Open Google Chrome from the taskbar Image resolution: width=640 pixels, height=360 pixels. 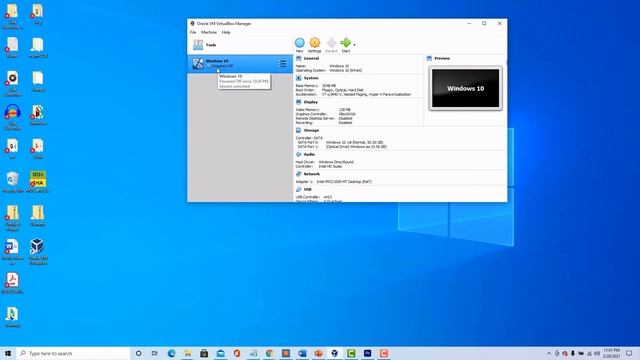[269, 353]
